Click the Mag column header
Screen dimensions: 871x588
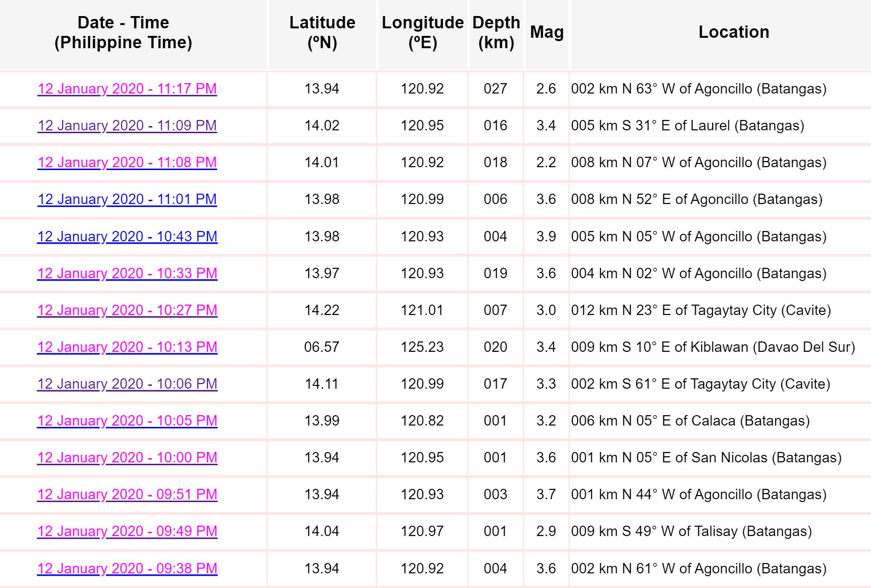click(547, 32)
